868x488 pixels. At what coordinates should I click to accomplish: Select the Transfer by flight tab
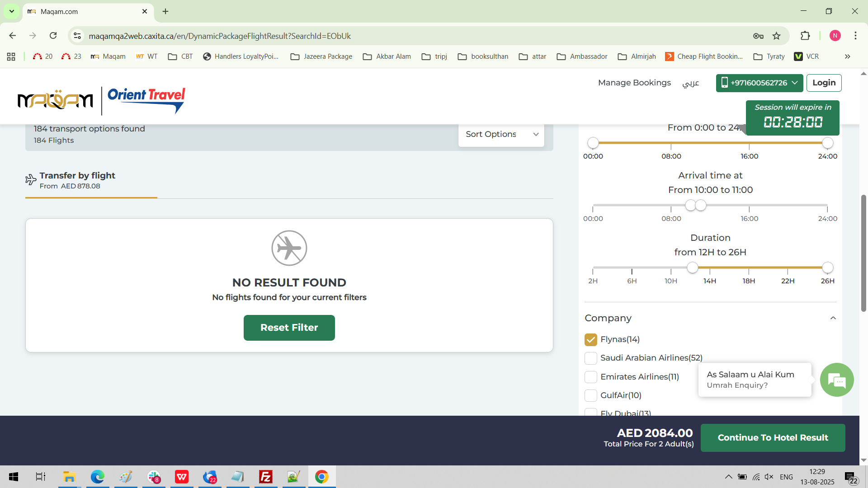click(x=77, y=180)
